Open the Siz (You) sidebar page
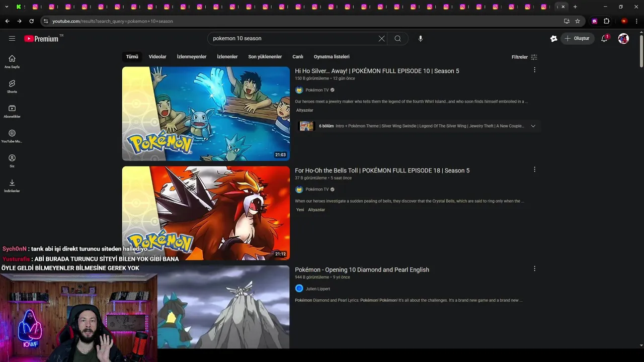Screen dimensions: 644x362 point(12,161)
